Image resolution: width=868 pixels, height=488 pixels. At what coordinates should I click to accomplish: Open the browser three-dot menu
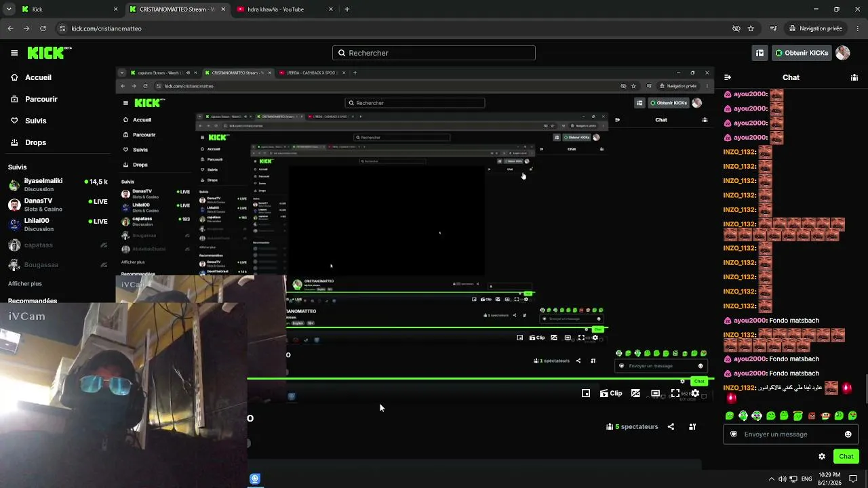click(x=857, y=28)
